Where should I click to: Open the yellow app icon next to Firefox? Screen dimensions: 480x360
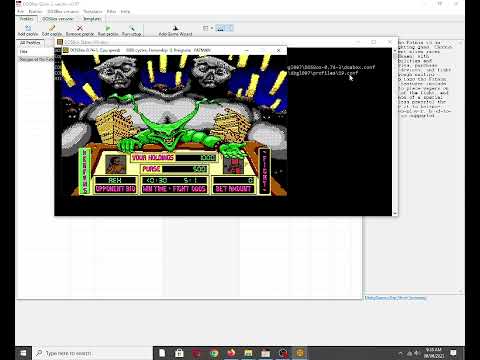[249, 353]
